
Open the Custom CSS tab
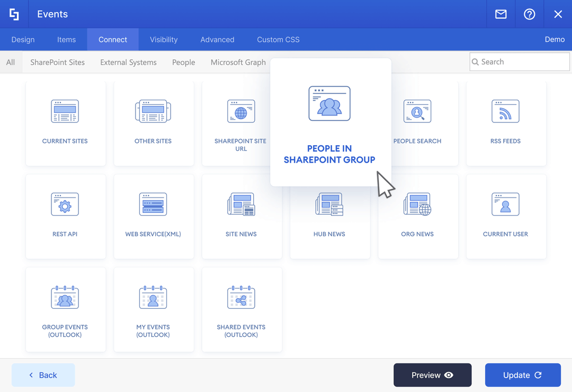pos(278,39)
